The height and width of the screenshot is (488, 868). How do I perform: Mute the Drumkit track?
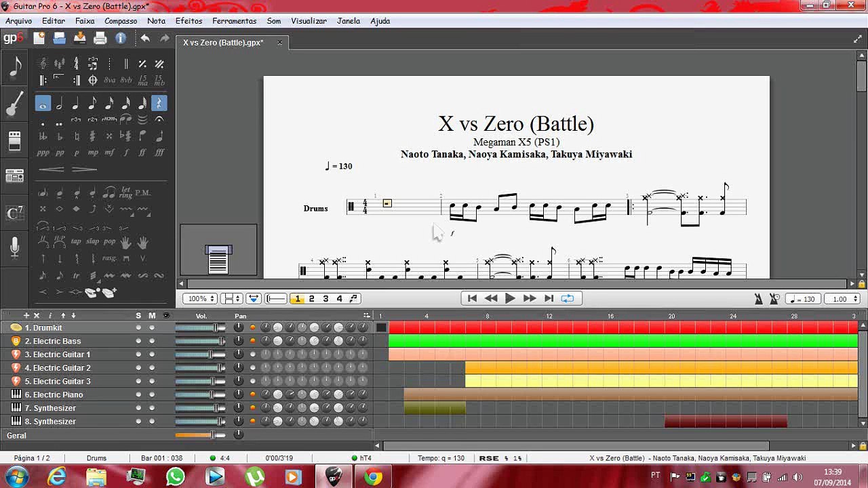152,328
